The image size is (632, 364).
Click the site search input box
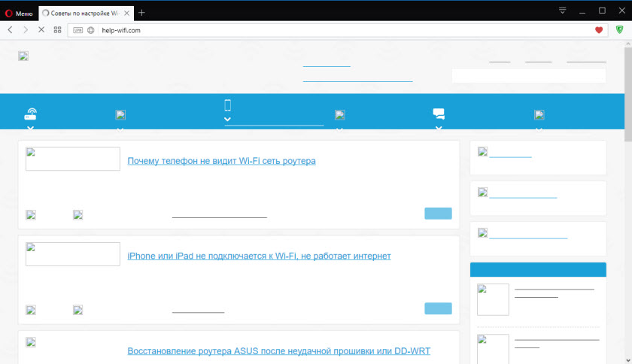(529, 76)
